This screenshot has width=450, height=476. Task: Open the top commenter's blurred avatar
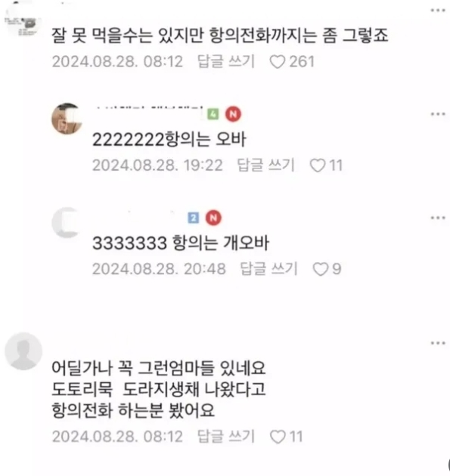click(x=21, y=20)
